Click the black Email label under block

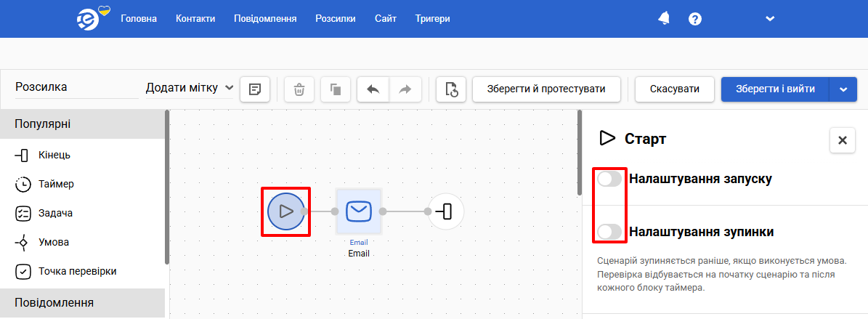point(359,254)
